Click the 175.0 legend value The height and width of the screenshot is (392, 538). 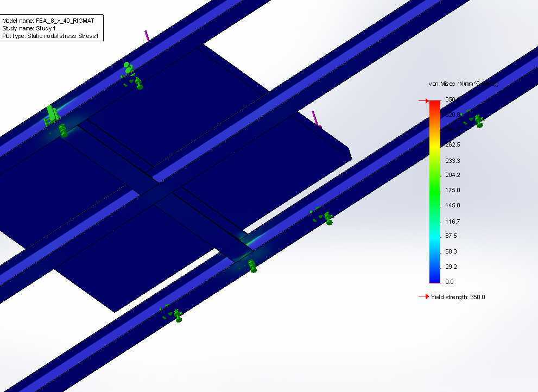point(453,190)
